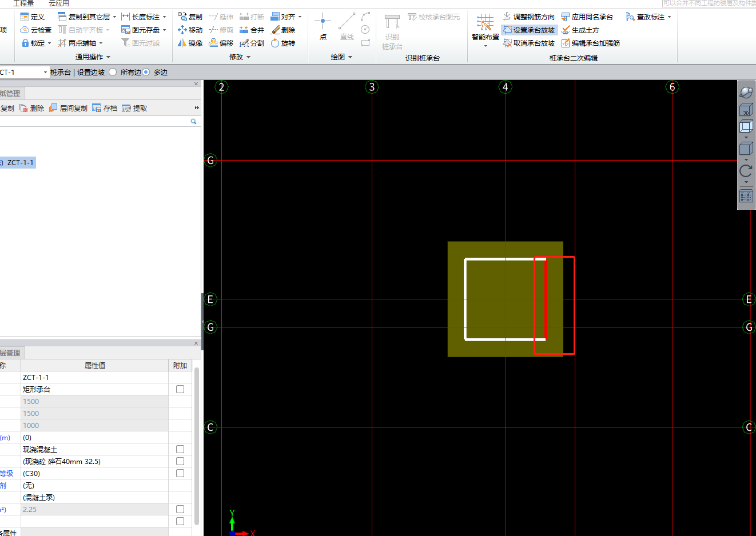The height and width of the screenshot is (536, 756).
Task: Select the ZCT-1-1 list item
Action: coord(18,162)
